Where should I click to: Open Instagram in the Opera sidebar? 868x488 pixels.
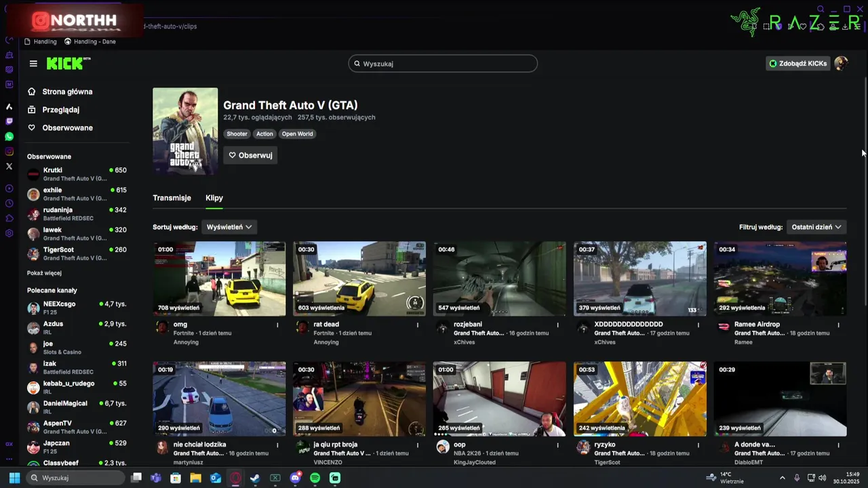point(9,151)
